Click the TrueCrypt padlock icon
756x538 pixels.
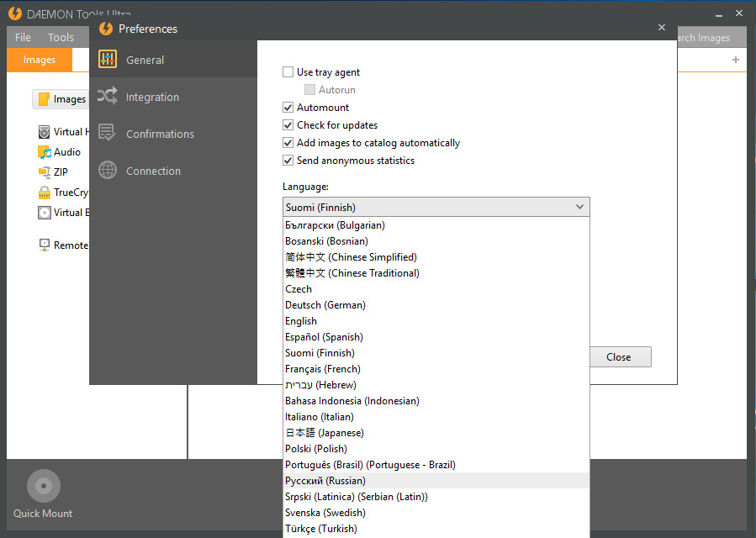(44, 193)
